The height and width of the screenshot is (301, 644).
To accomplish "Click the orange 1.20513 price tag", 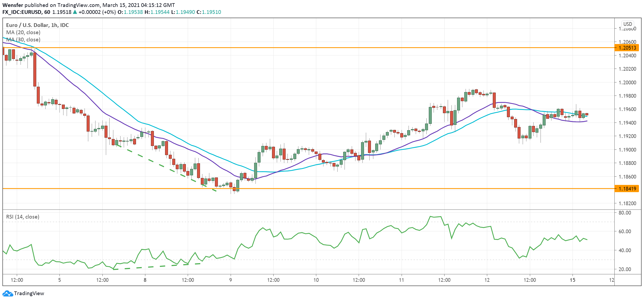I will 627,48.
